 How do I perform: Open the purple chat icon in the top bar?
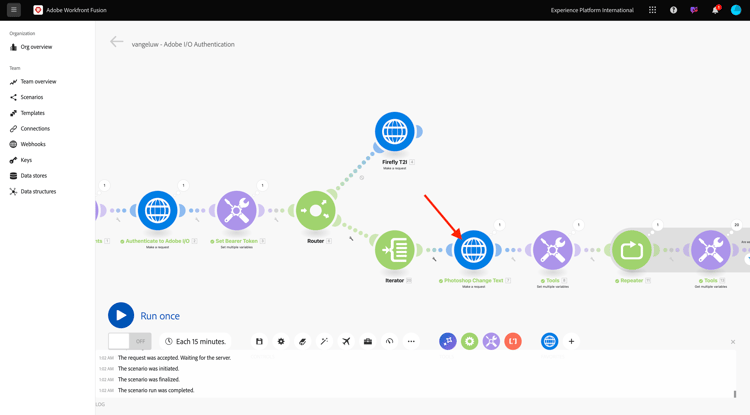(694, 10)
